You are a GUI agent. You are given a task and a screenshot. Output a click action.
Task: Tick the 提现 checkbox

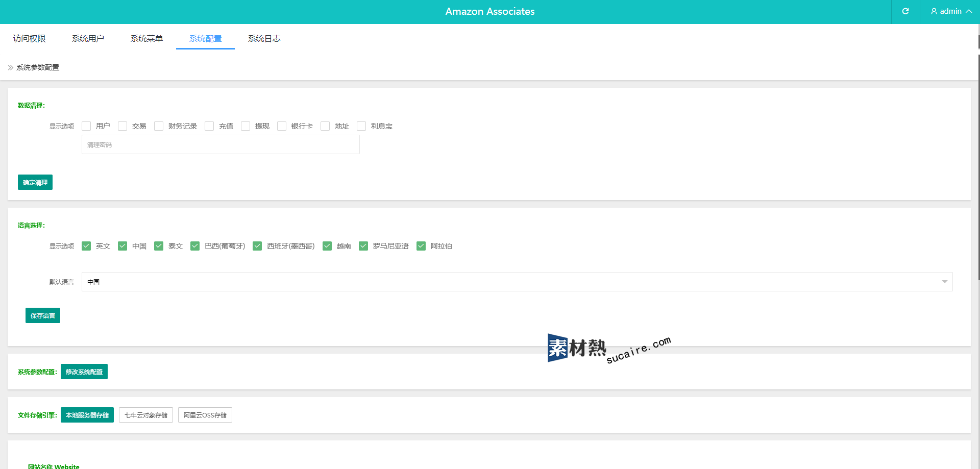(x=246, y=126)
